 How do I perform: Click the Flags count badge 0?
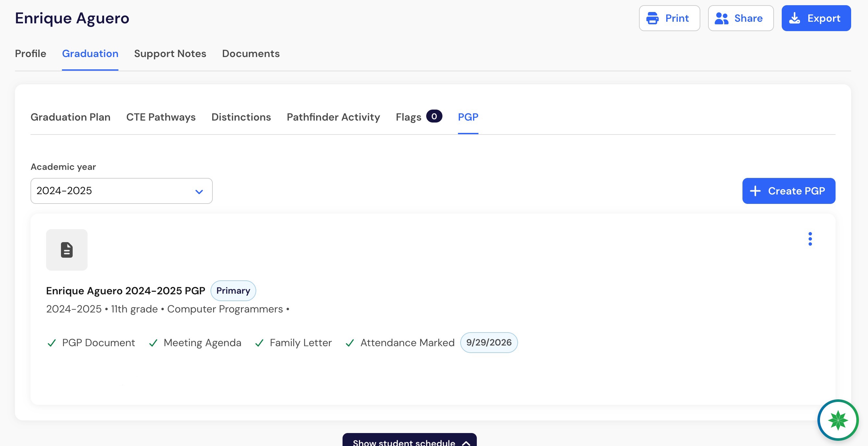pyautogui.click(x=434, y=116)
